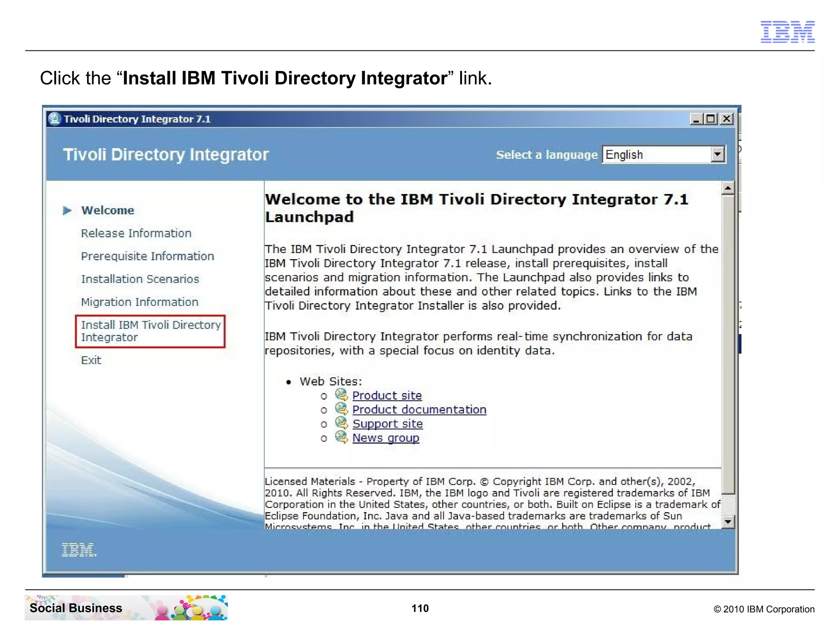Open the News group link
The height and width of the screenshot is (630, 840).
386,438
